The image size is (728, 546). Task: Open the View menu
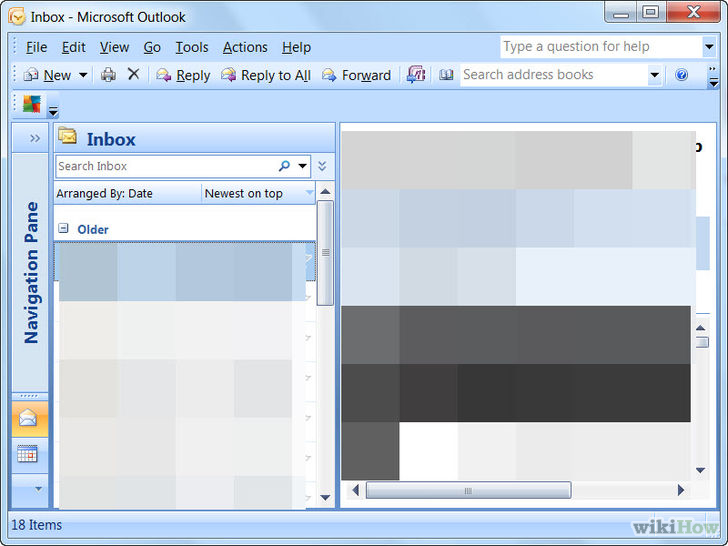[114, 47]
